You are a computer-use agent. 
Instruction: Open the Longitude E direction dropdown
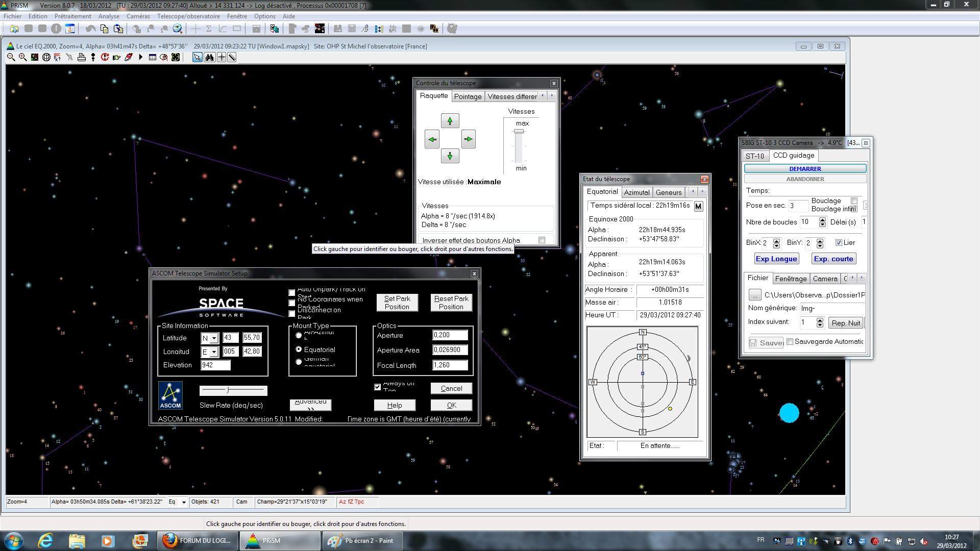click(x=214, y=352)
